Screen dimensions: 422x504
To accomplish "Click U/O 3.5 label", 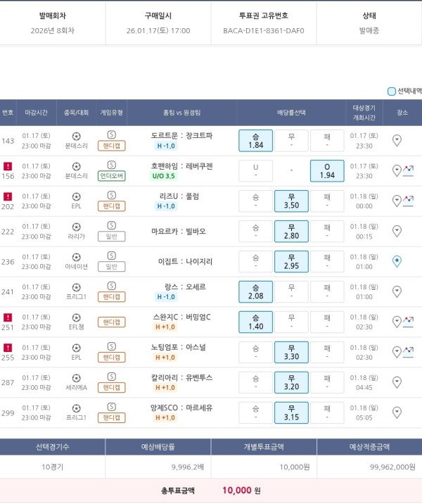I will pyautogui.click(x=163, y=176).
